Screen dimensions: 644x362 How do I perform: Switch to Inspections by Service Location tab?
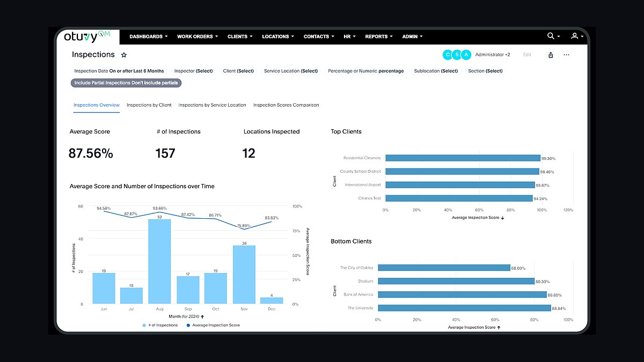(213, 105)
